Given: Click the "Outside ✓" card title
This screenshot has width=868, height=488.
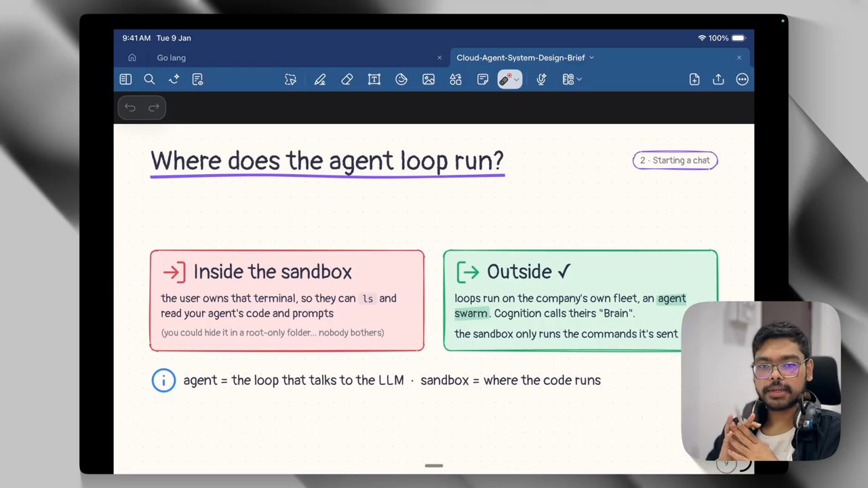Looking at the screenshot, I should coord(529,272).
